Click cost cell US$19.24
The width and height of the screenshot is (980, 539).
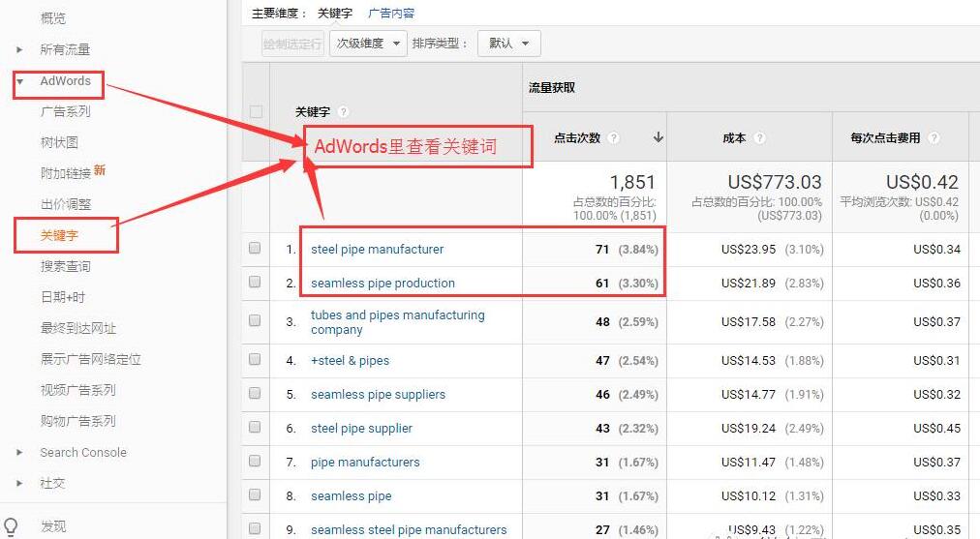click(749, 429)
